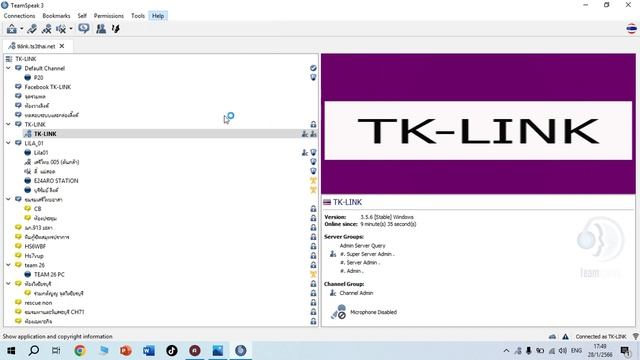This screenshot has width=640, height=360.
Task: Select the TK-LINK server root in the tree
Action: (x=26, y=59)
